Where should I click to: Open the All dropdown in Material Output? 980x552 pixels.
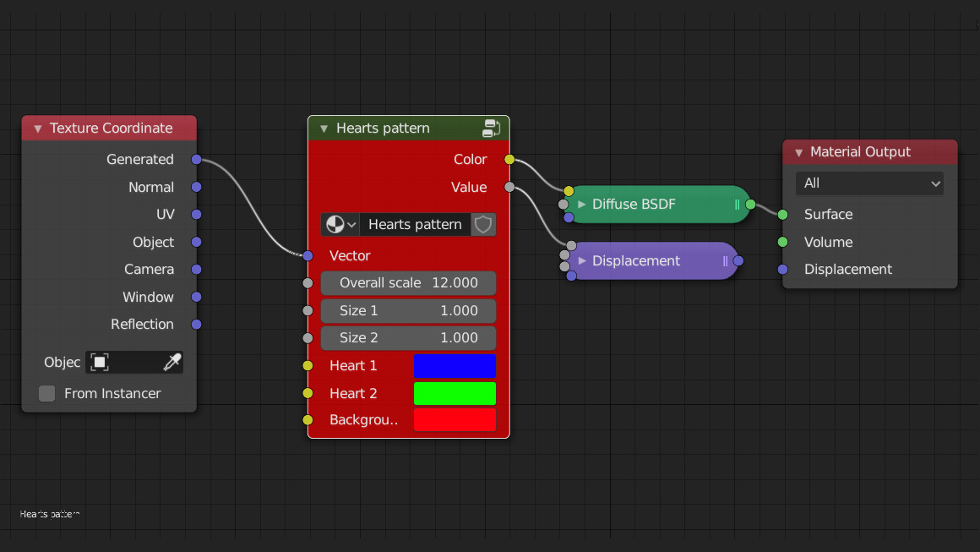(x=869, y=183)
